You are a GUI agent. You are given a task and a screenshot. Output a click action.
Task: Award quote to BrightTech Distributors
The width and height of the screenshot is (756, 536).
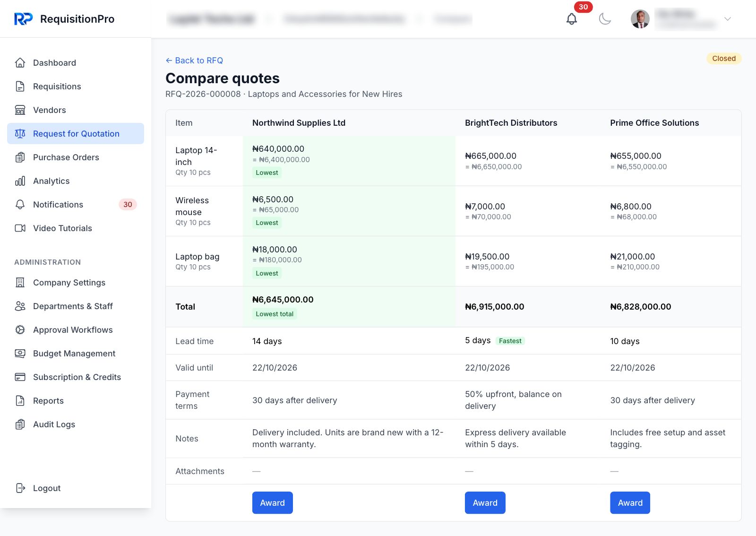coord(485,503)
